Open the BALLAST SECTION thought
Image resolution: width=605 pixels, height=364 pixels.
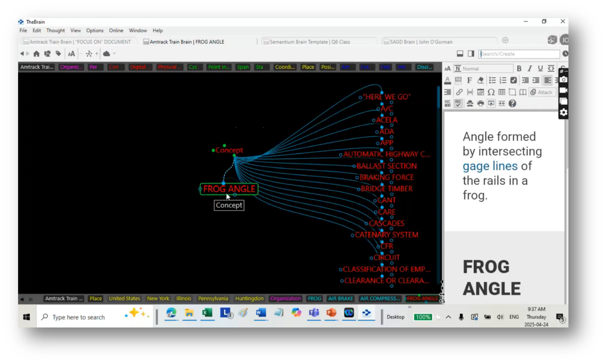coord(386,166)
